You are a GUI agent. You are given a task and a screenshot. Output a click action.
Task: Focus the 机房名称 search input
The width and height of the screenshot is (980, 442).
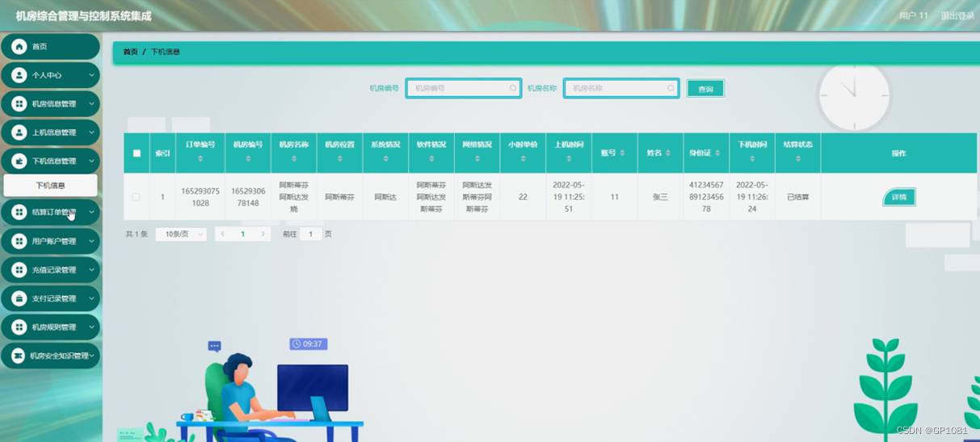pos(621,88)
